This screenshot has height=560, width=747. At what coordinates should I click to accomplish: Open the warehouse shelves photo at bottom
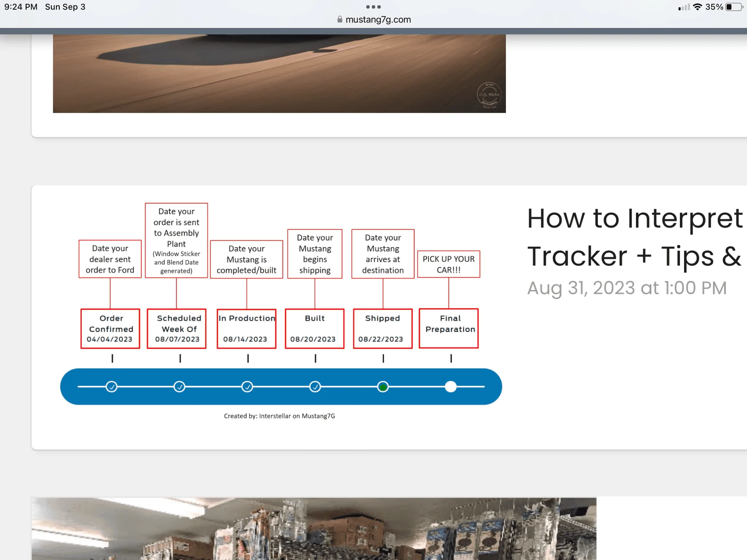[x=314, y=529]
